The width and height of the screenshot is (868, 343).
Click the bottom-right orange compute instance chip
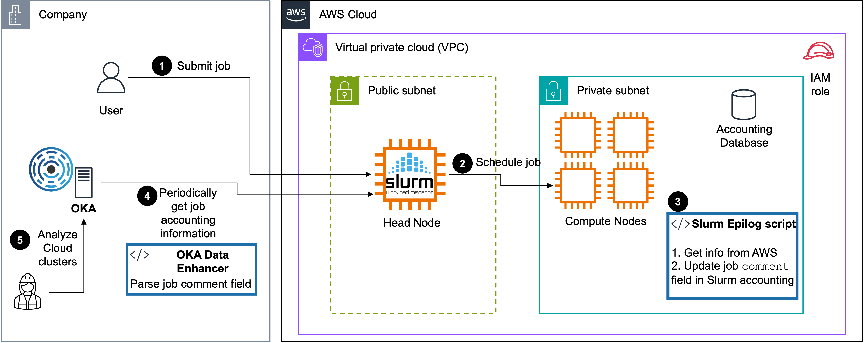tap(630, 185)
